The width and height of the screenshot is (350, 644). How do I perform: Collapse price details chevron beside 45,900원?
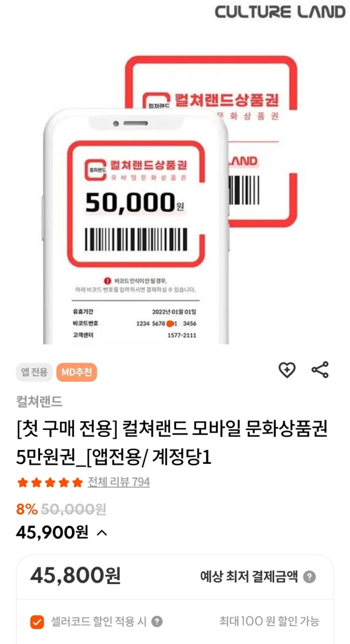click(102, 533)
